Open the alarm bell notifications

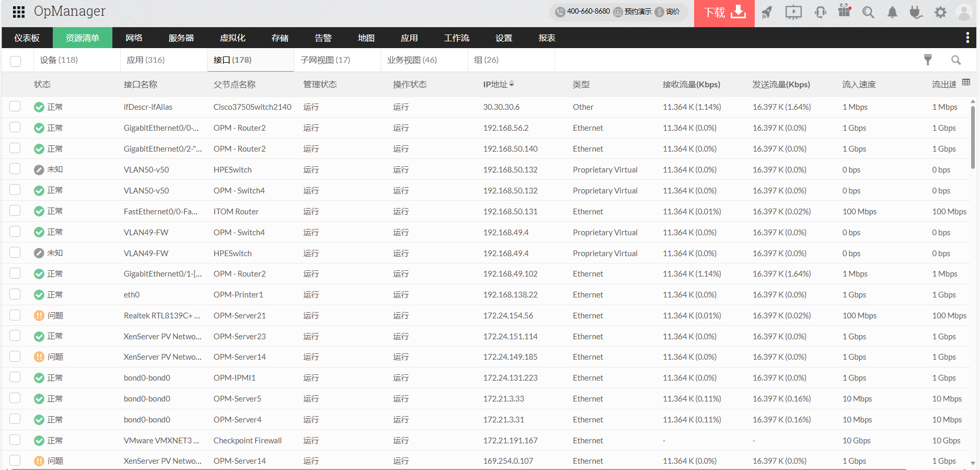click(892, 12)
